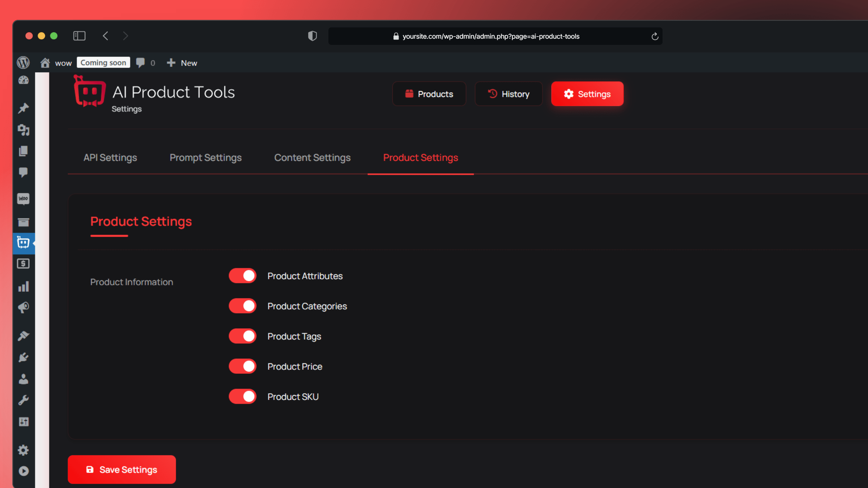The image size is (868, 488).
Task: Click the Product Information label
Action: click(132, 282)
